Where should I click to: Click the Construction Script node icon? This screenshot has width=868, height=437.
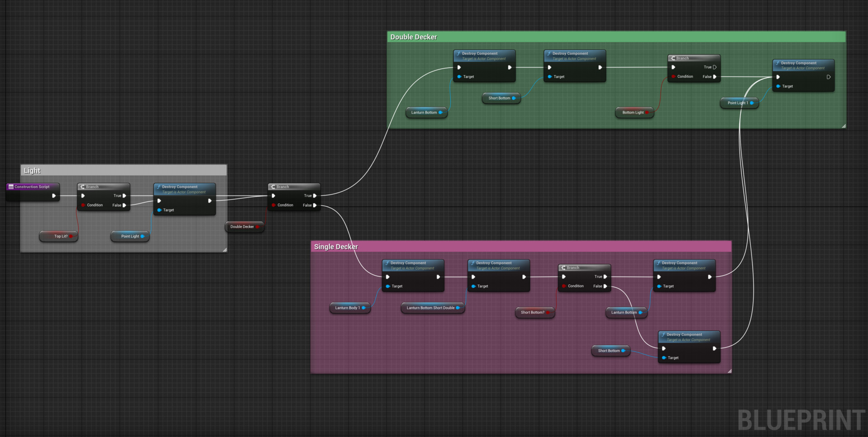tap(11, 186)
